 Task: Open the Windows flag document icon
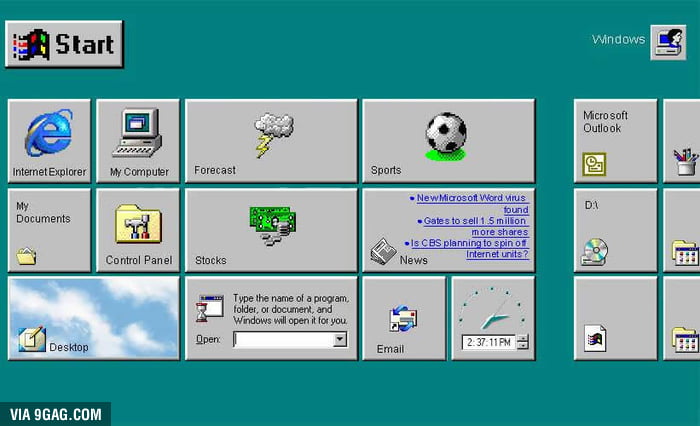tap(595, 338)
